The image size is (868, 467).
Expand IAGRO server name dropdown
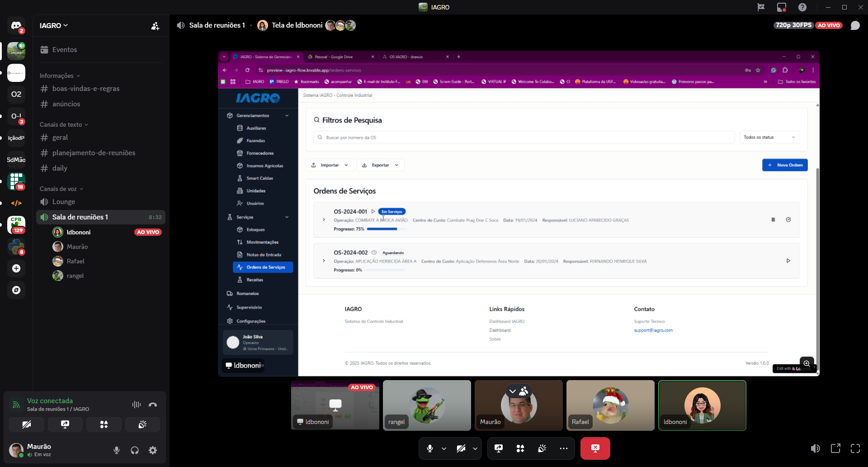click(x=54, y=25)
